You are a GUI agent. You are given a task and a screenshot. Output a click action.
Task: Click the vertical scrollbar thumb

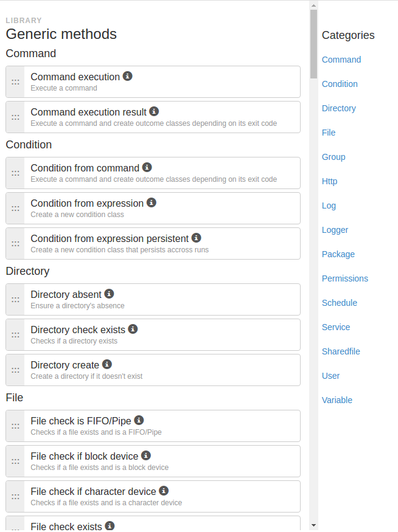tap(314, 44)
